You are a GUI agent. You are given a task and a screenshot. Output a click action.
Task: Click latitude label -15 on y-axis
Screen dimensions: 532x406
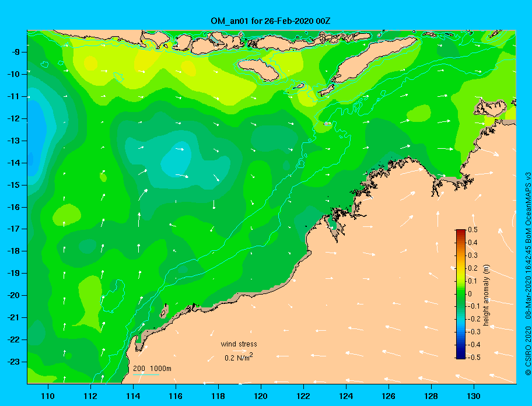(x=13, y=185)
